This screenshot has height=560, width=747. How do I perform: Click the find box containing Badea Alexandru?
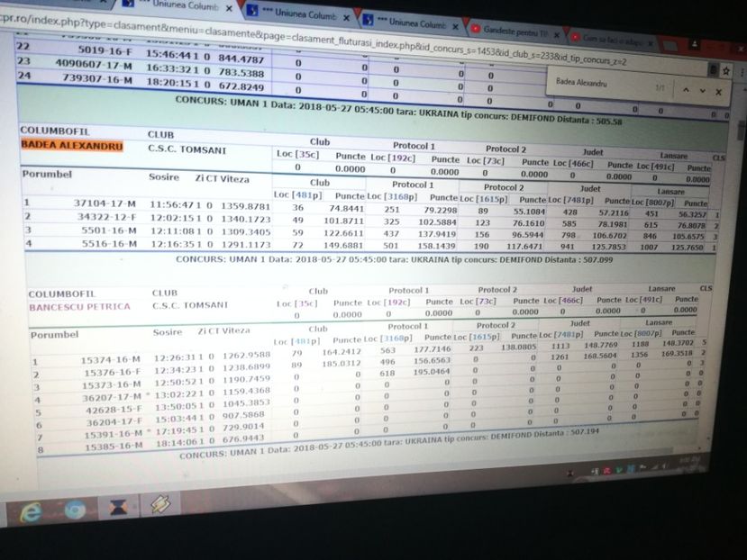tap(595, 84)
